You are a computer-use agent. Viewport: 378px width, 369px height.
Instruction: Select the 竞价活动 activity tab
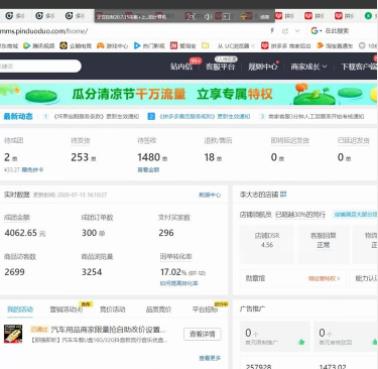pyautogui.click(x=113, y=309)
